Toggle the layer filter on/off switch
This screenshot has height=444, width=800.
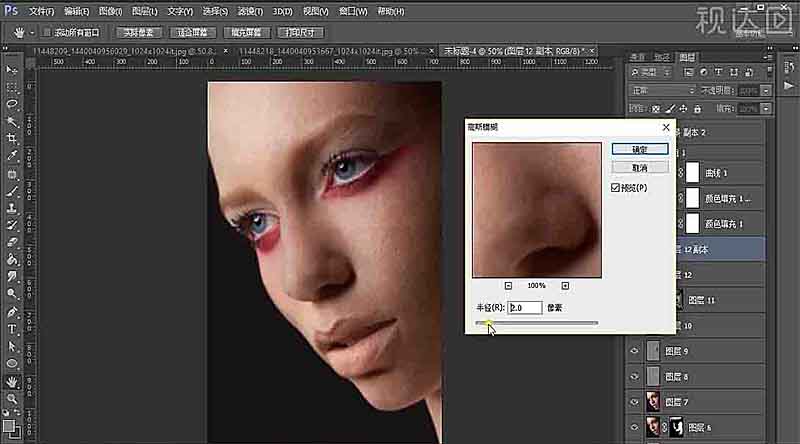(770, 71)
